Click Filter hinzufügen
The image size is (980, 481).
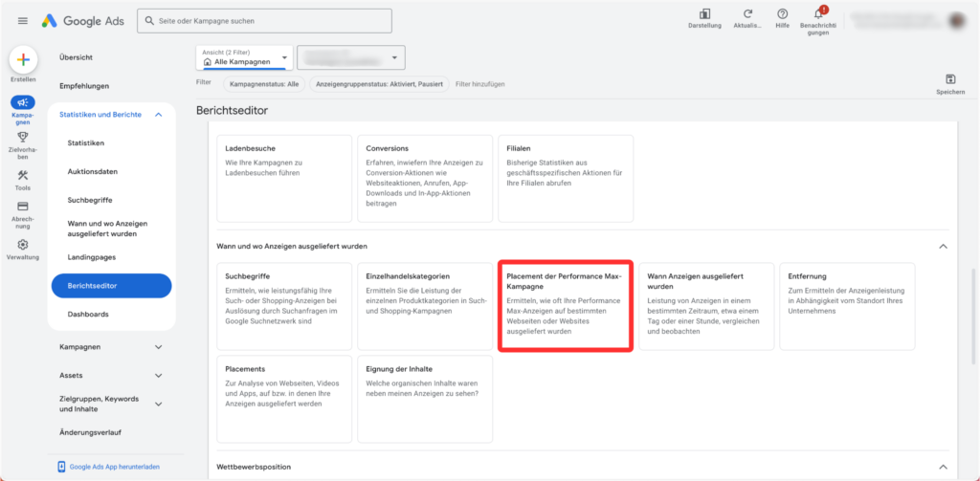[480, 84]
